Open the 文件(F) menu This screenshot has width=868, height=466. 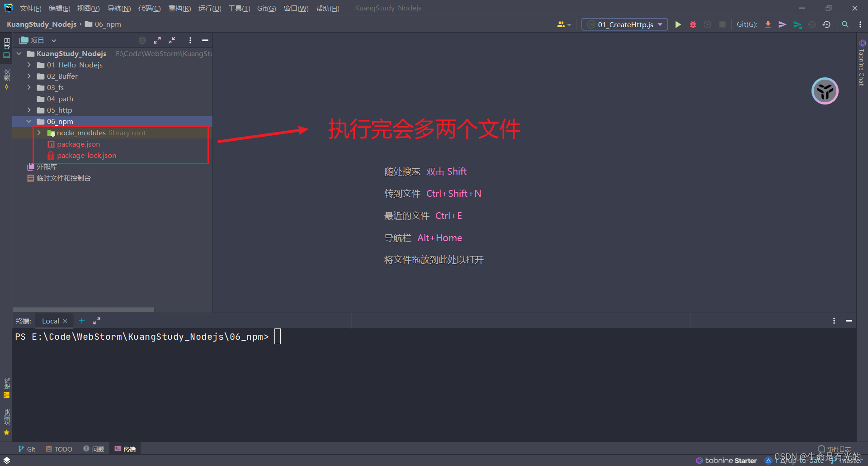tap(30, 8)
